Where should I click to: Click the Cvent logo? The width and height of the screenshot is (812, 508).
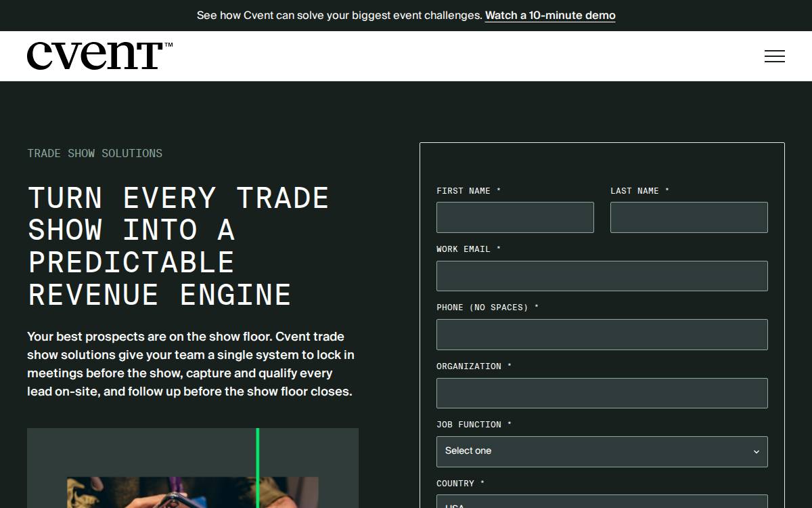99,56
